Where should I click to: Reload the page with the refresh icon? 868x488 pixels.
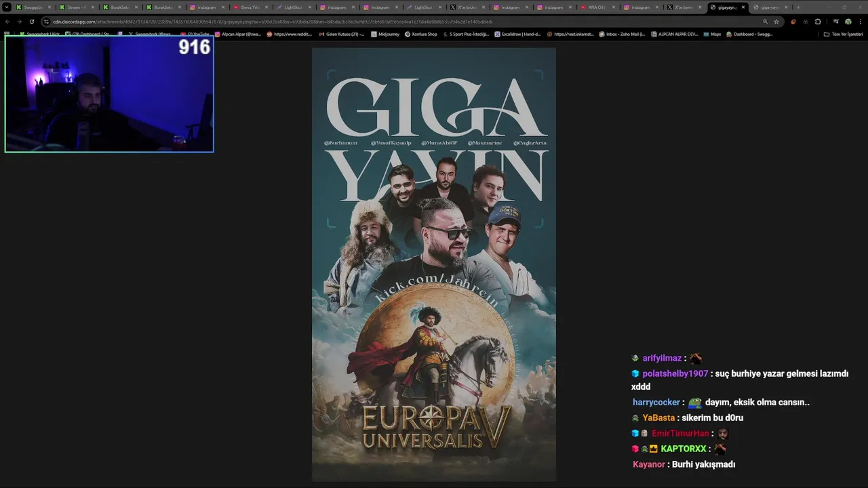pos(31,22)
